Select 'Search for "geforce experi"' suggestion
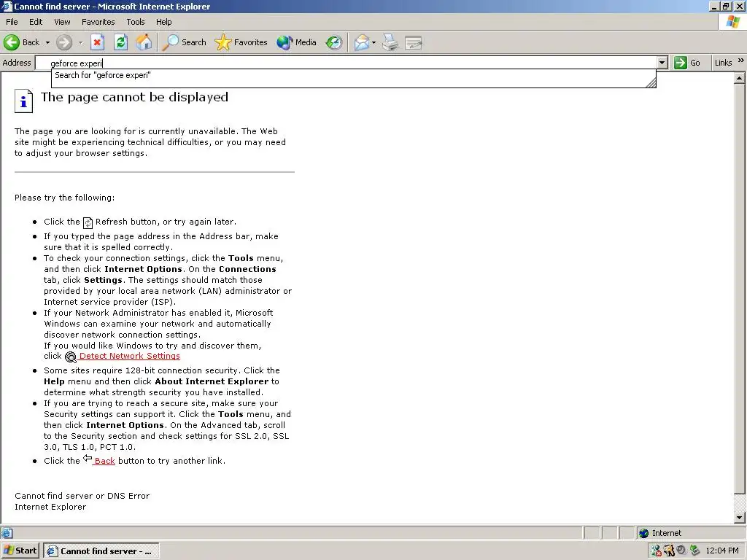This screenshot has width=747, height=560. (354, 75)
